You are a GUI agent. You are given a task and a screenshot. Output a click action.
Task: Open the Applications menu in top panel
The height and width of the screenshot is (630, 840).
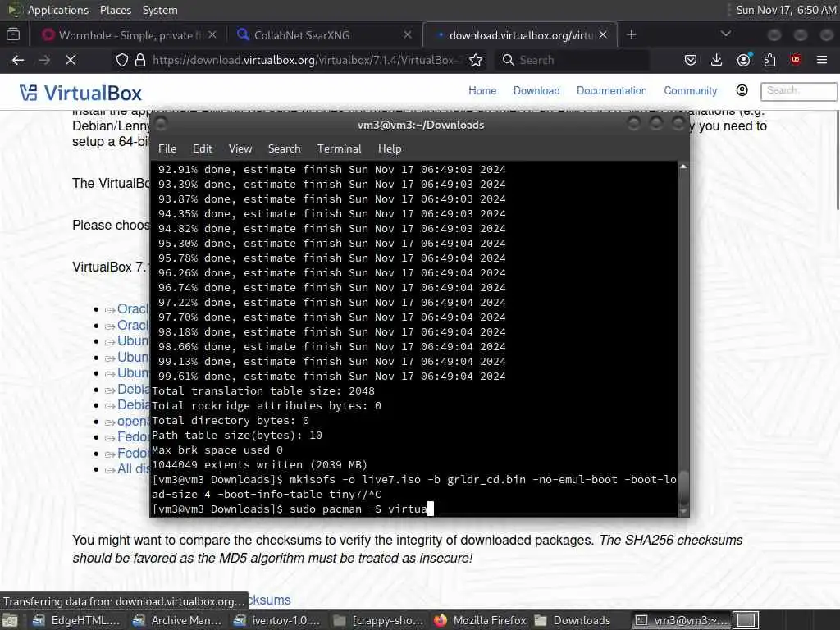tap(58, 10)
